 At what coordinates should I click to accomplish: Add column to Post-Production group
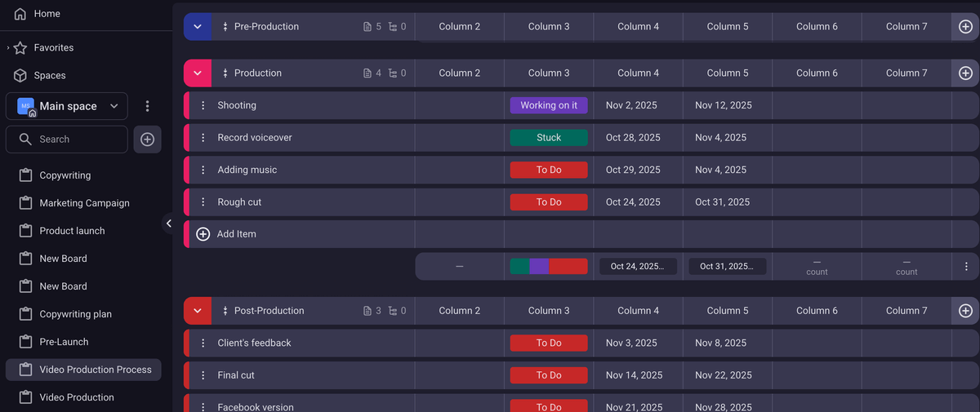[x=965, y=311]
